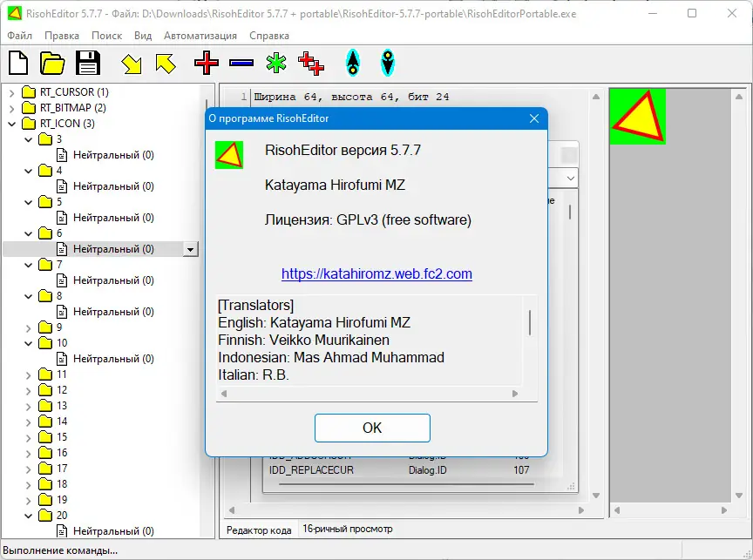Collapse the RT_ICON (3) node
753x560 pixels.
click(12, 124)
